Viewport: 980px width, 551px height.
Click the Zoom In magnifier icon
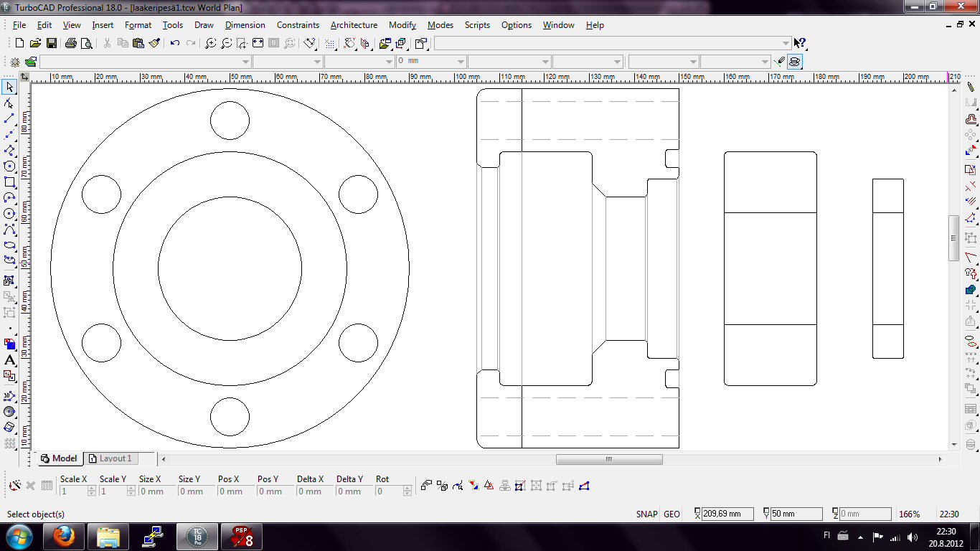point(210,44)
